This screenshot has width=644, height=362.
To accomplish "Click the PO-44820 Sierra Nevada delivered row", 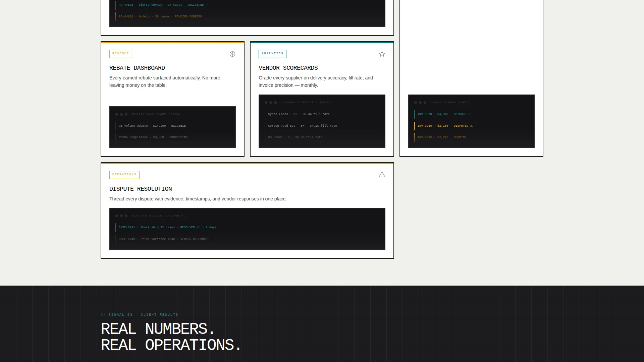I will pyautogui.click(x=247, y=5).
